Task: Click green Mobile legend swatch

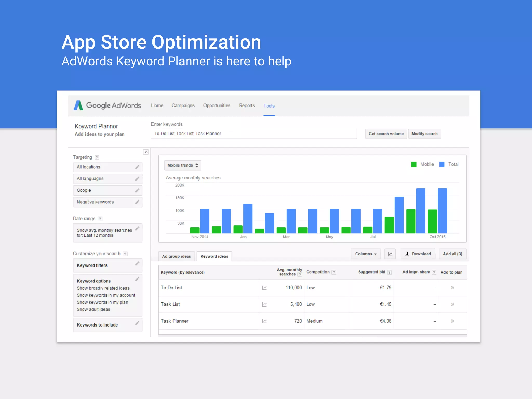Action: (x=414, y=164)
